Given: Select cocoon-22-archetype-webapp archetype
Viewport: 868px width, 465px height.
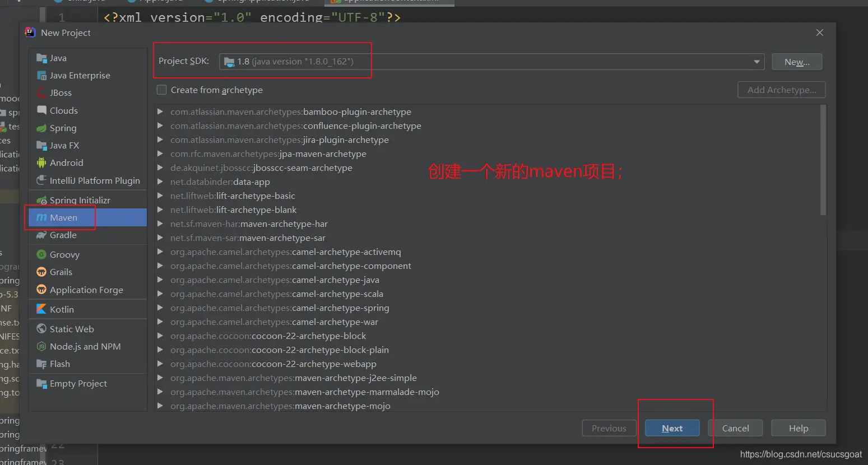Looking at the screenshot, I should point(273,364).
